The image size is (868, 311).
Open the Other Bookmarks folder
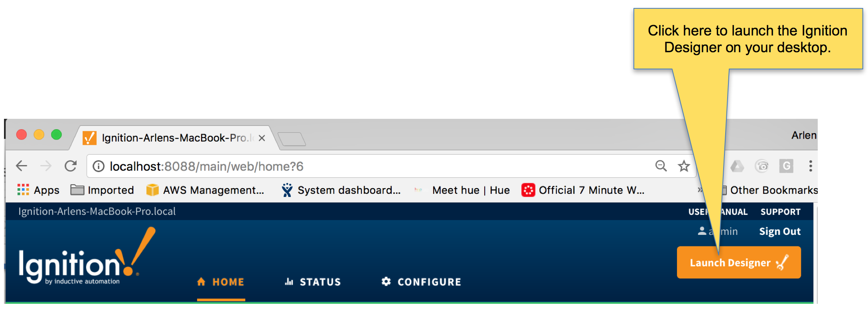pos(770,190)
